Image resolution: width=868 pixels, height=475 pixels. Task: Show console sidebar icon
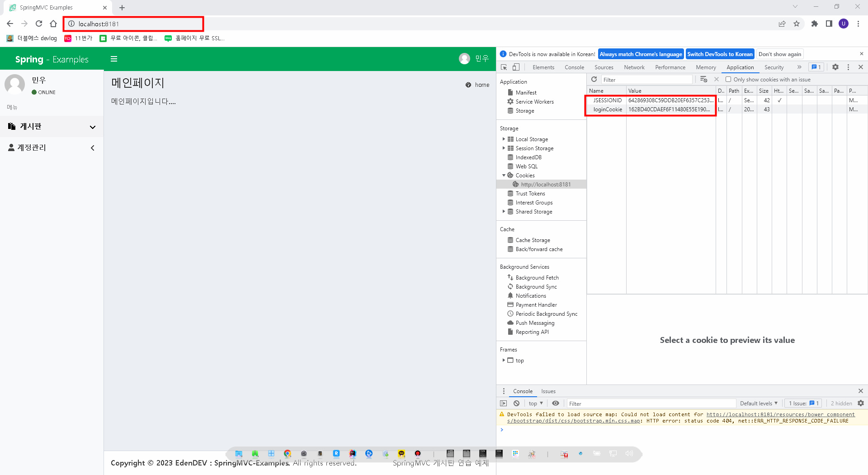tap(504, 403)
